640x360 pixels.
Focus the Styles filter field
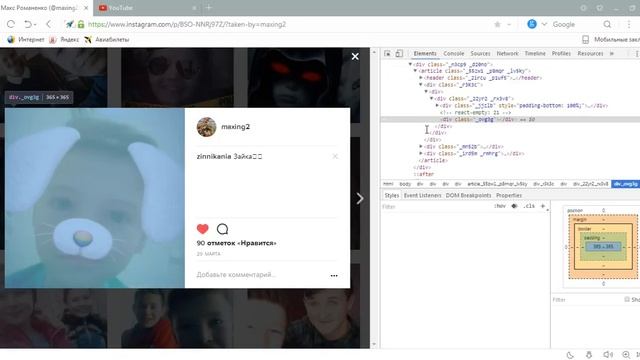click(435, 207)
